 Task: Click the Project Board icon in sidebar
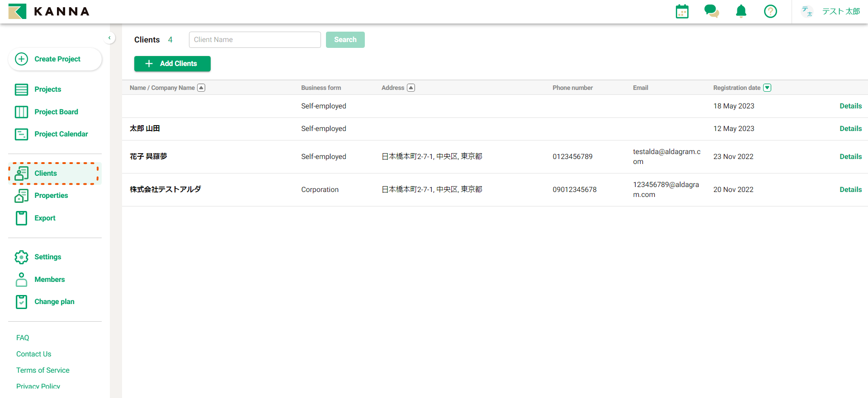point(21,112)
